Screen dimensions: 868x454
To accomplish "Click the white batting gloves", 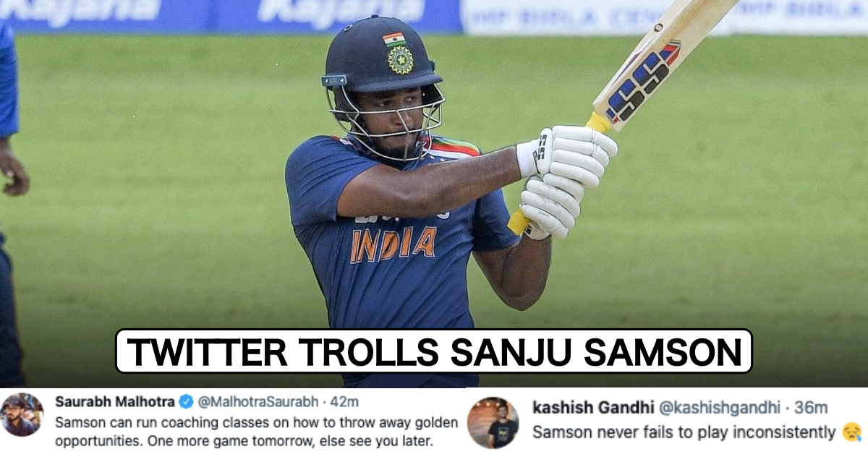I will [x=565, y=180].
